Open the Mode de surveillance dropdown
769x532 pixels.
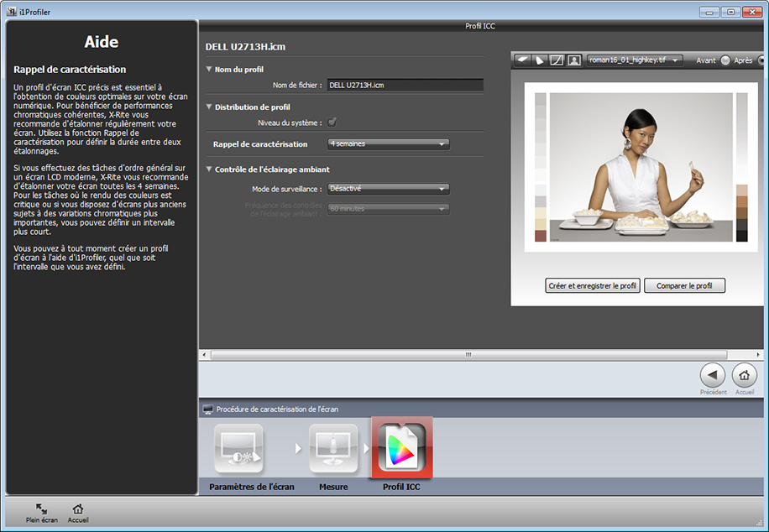tap(389, 189)
